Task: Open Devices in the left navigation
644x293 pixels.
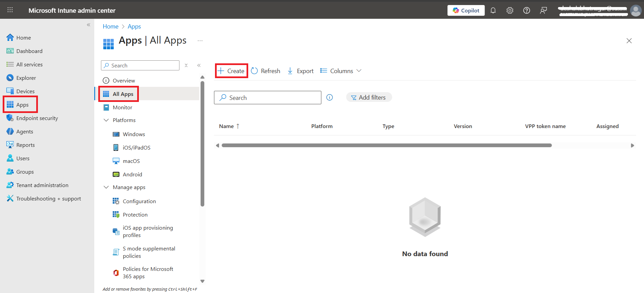Action: pyautogui.click(x=25, y=92)
